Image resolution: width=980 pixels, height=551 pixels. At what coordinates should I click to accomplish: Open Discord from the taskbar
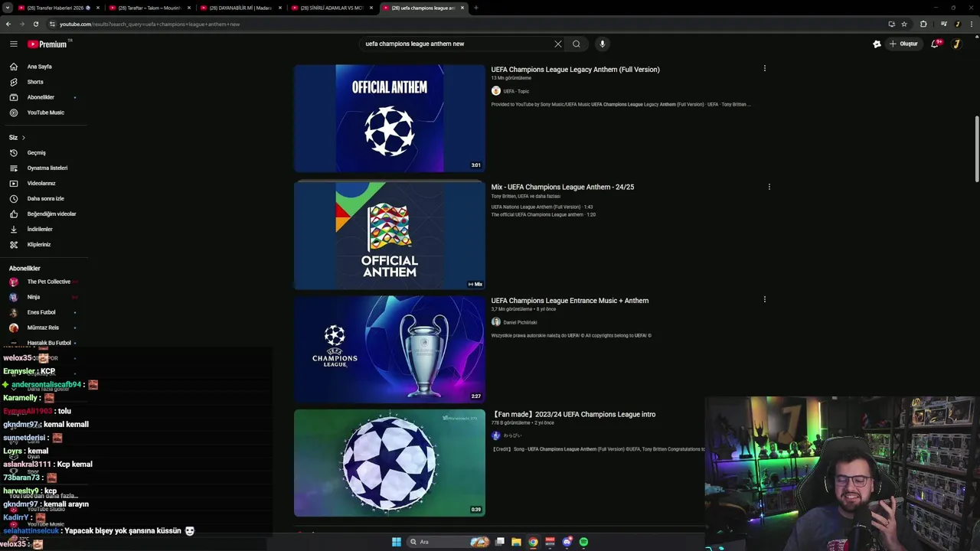pos(567,542)
